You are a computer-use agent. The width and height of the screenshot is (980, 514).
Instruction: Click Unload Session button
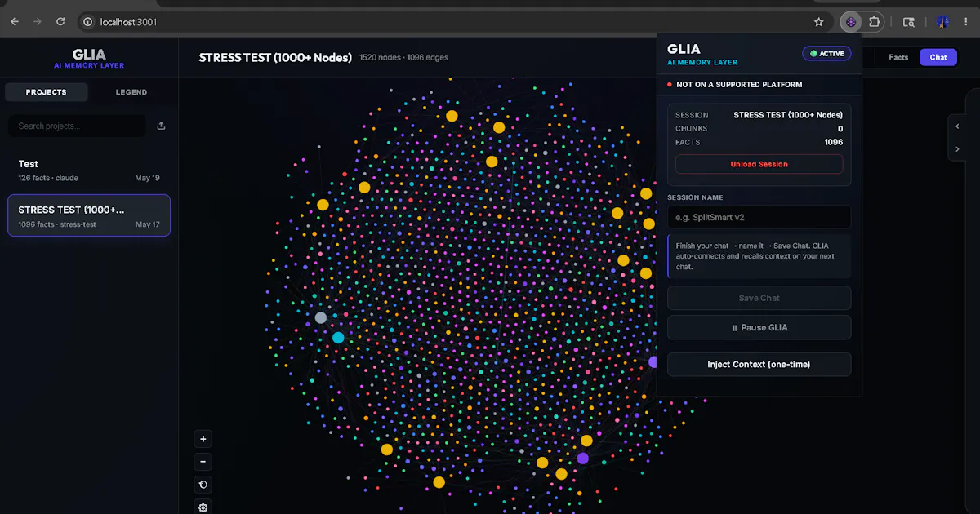(759, 164)
